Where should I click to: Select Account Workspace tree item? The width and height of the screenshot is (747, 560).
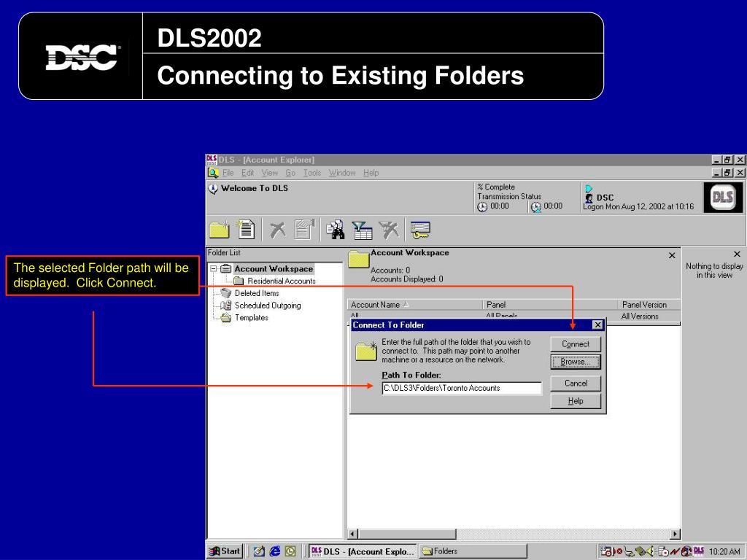274,269
